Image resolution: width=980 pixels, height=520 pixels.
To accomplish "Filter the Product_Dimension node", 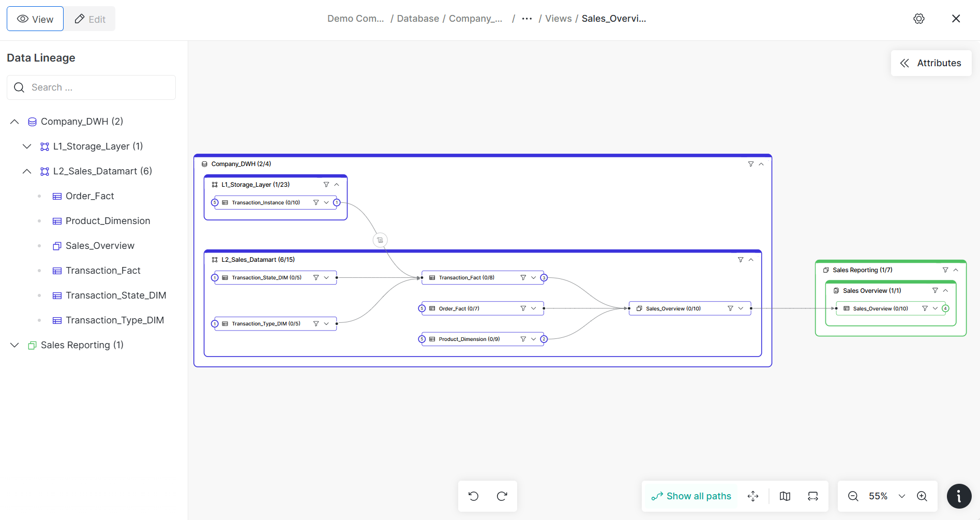I will (523, 339).
